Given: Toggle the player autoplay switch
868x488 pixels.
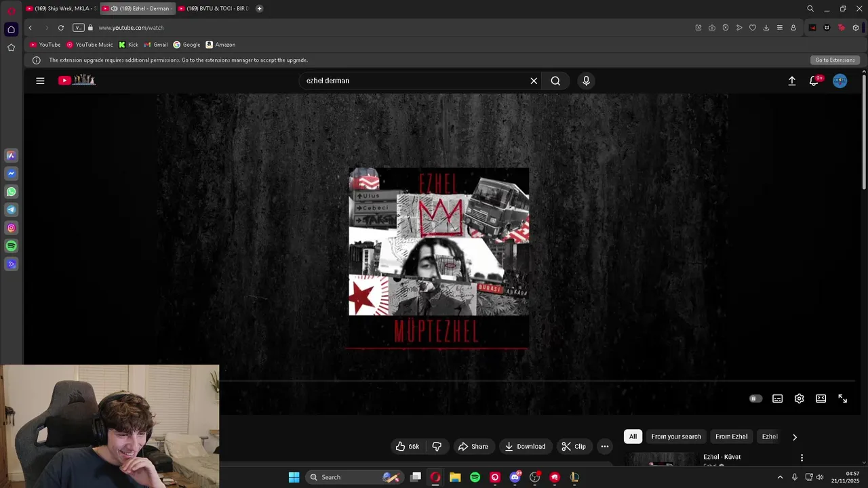Looking at the screenshot, I should click(x=755, y=399).
